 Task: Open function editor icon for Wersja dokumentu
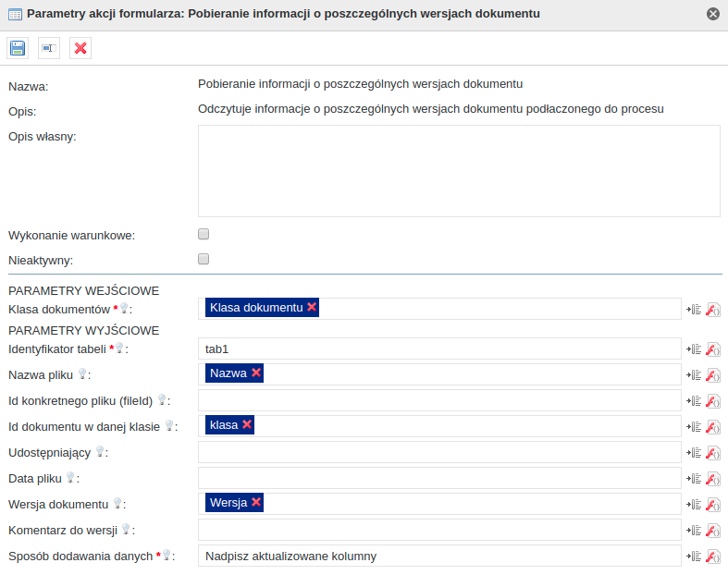click(x=713, y=504)
